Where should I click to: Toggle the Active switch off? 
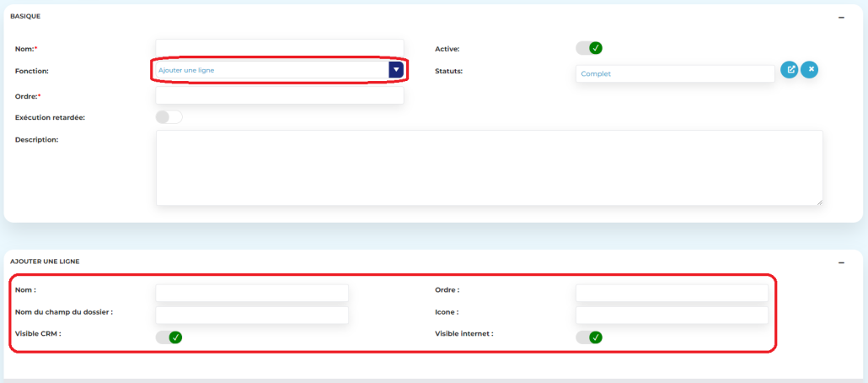[590, 48]
